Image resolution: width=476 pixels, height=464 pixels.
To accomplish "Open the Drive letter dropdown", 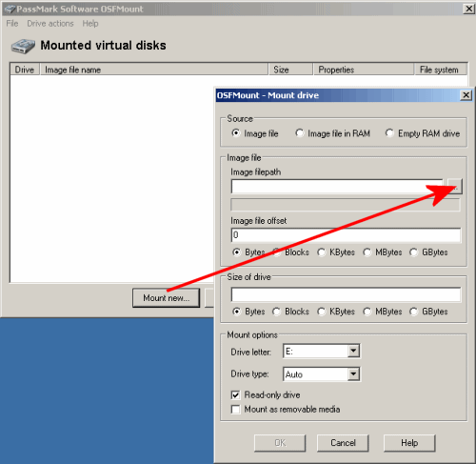I will [x=353, y=352].
